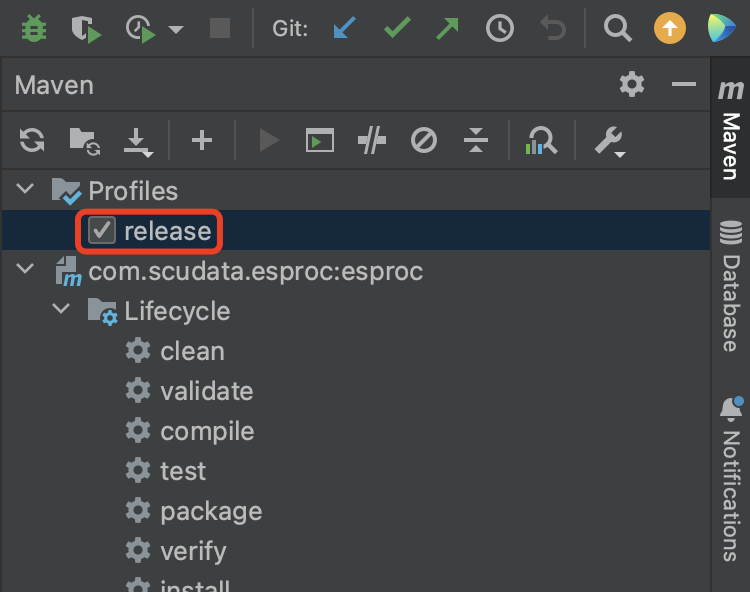Open Git history clock icon
The width and height of the screenshot is (750, 592).
tap(500, 28)
